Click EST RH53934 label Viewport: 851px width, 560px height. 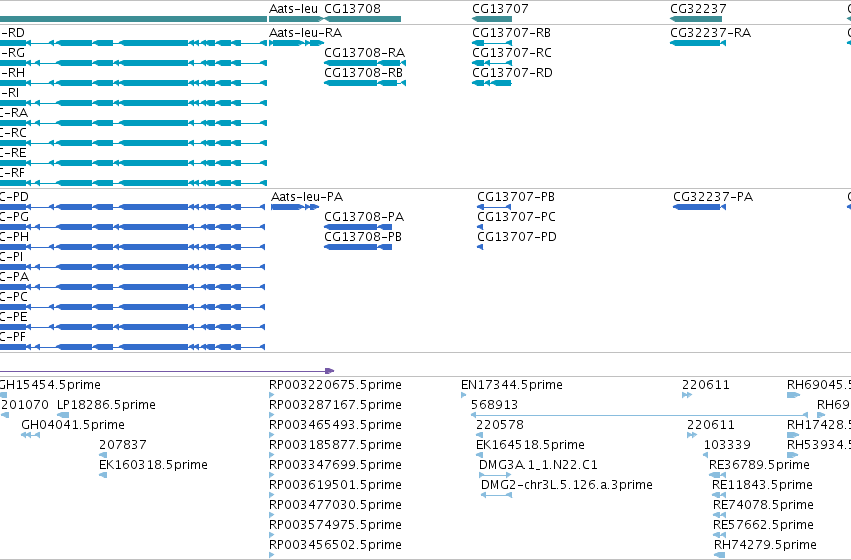pos(818,444)
